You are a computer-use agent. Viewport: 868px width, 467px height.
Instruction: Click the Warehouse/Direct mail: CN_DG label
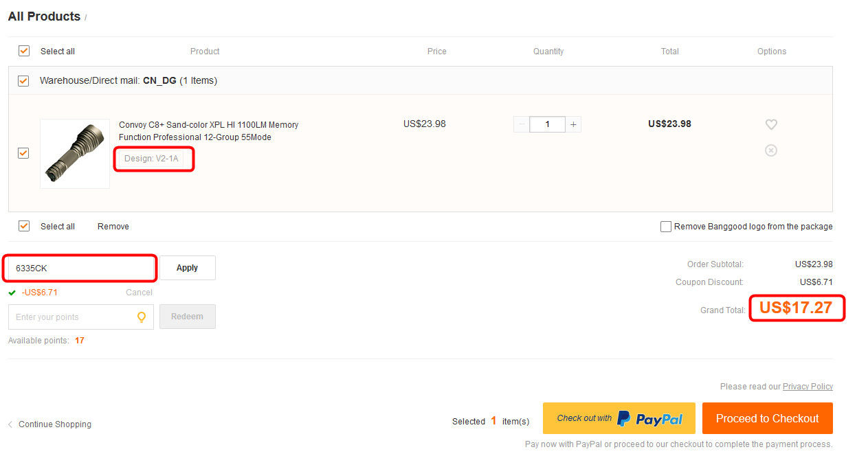129,81
